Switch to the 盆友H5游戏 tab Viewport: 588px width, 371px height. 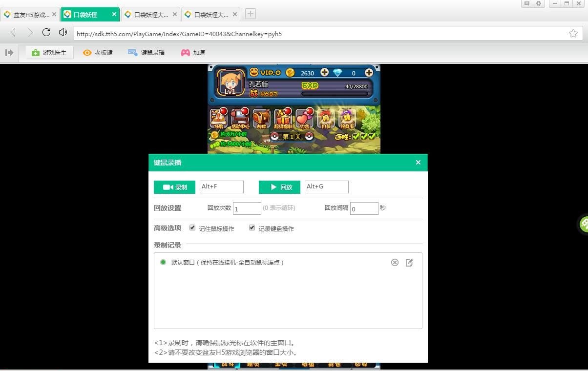(x=29, y=14)
